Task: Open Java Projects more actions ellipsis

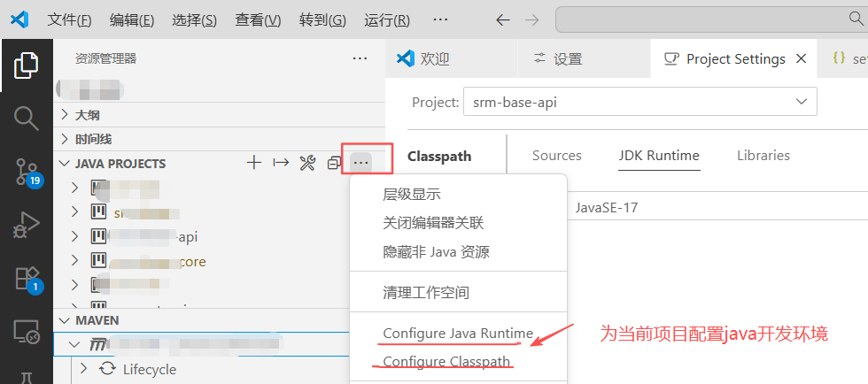Action: (361, 163)
